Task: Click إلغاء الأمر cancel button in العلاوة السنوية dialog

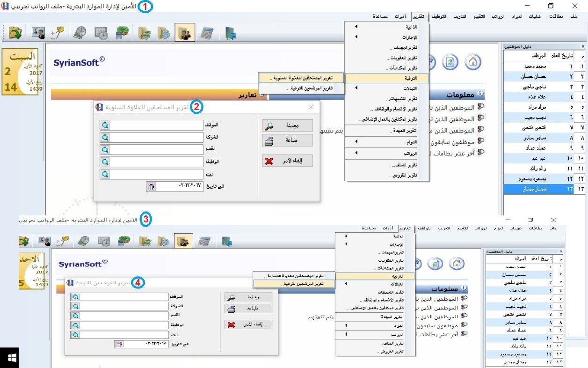Action: point(287,161)
